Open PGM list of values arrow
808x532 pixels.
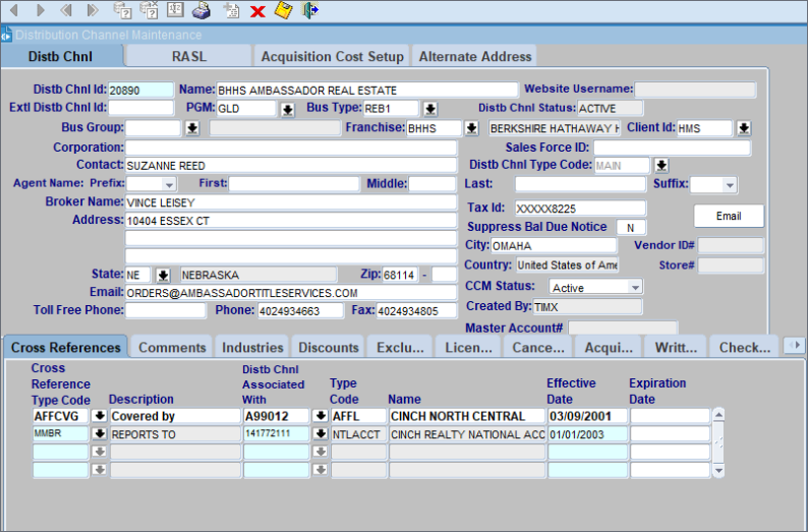pos(287,110)
